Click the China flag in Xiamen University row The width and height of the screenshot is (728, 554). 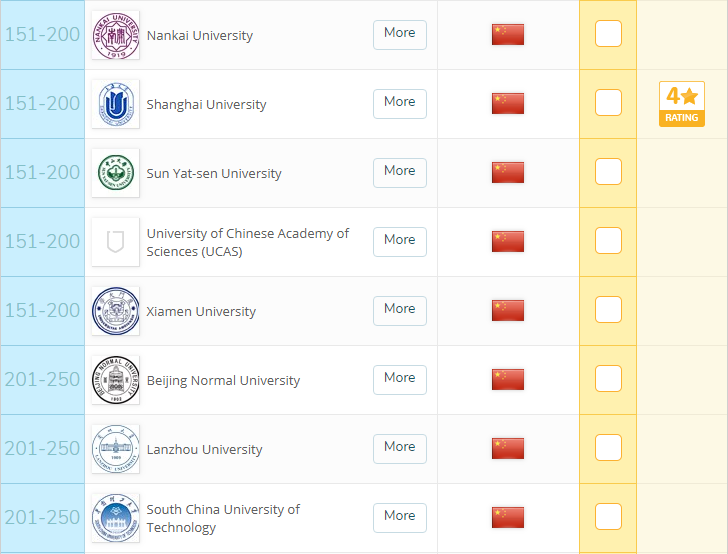(x=508, y=310)
